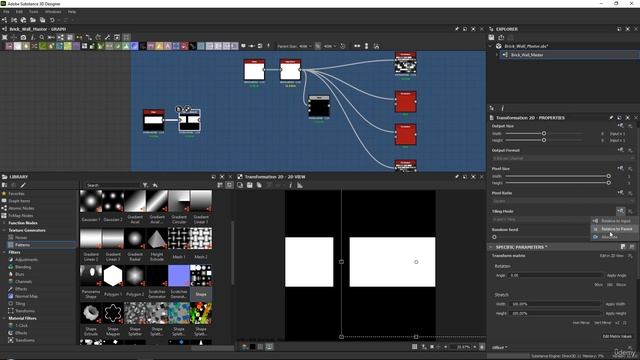Click the Rotation Angle input field
The height and width of the screenshot is (360, 640).
tap(555, 275)
